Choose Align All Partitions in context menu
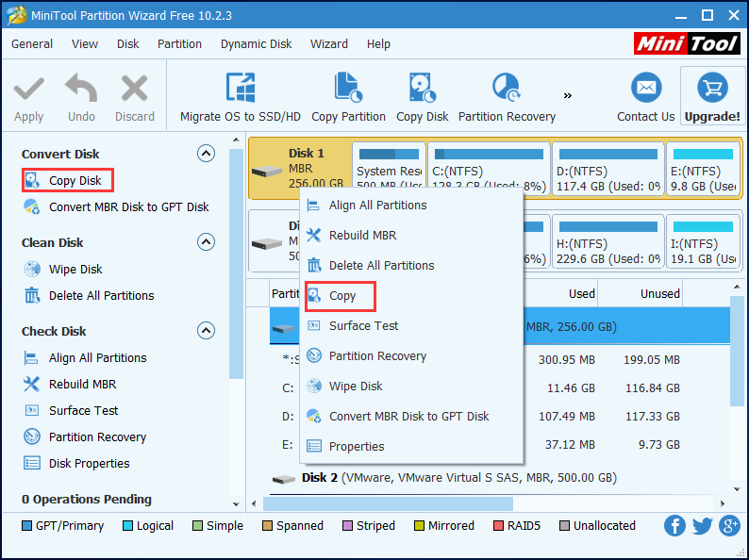This screenshot has width=749, height=560. click(411, 206)
